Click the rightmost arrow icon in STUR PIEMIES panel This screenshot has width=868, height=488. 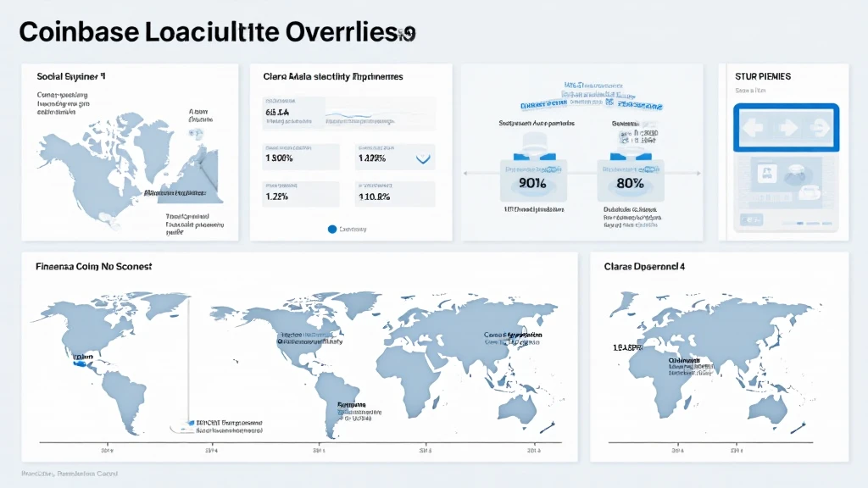[820, 129]
